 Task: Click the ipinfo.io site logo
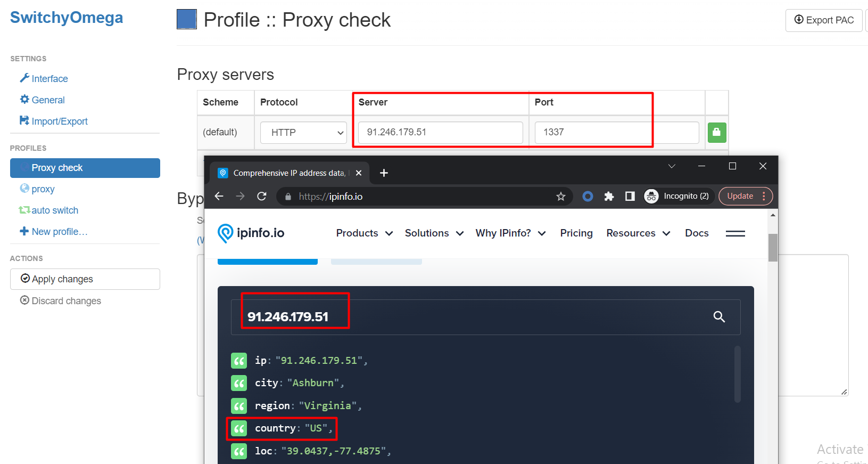pyautogui.click(x=251, y=233)
